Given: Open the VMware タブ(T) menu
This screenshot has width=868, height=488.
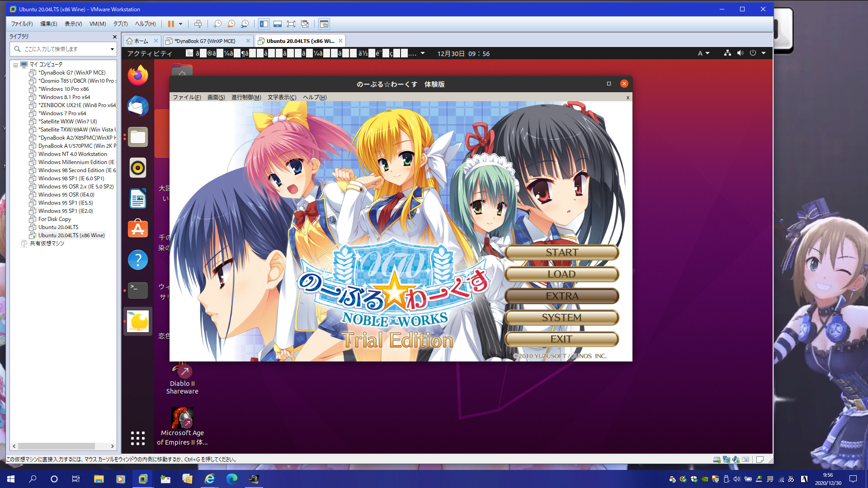Looking at the screenshot, I should (x=120, y=24).
